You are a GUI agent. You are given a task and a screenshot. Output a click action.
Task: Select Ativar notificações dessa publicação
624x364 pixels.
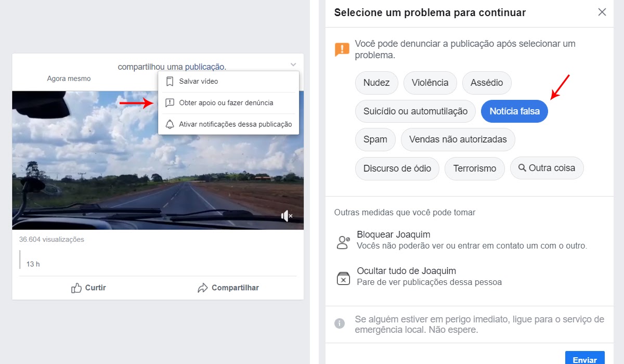tap(229, 124)
